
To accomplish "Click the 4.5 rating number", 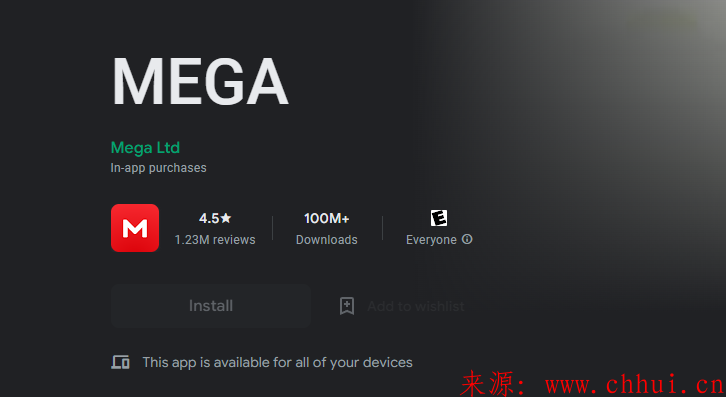I will [x=209, y=218].
